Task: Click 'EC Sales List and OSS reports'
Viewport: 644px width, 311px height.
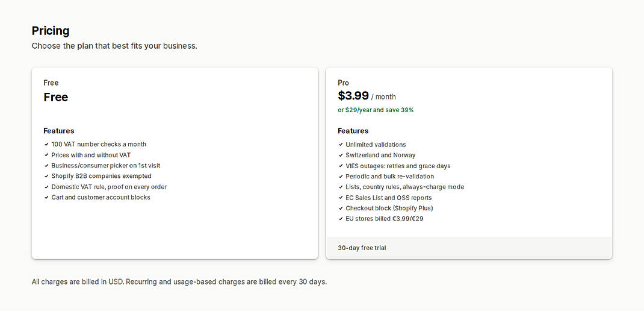Action: (389, 198)
